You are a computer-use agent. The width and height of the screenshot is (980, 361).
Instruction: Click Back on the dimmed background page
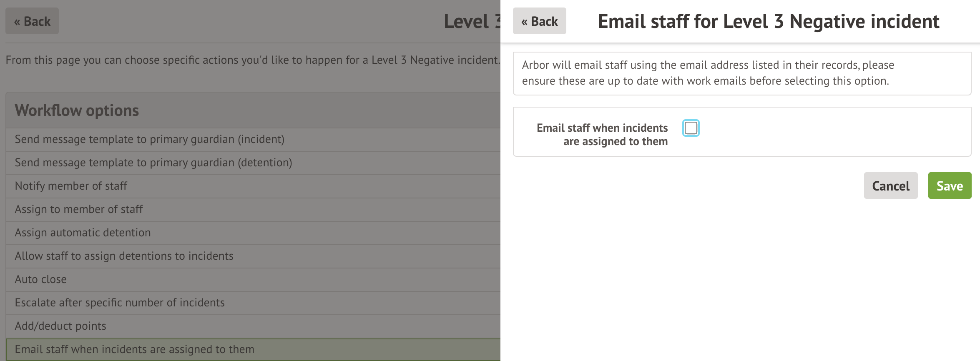click(32, 21)
